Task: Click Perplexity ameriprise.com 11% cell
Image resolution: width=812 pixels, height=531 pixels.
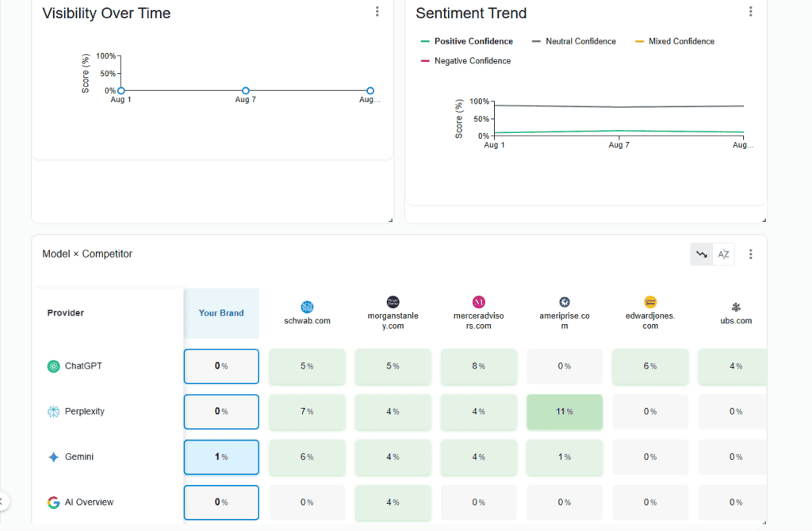Action: click(565, 412)
